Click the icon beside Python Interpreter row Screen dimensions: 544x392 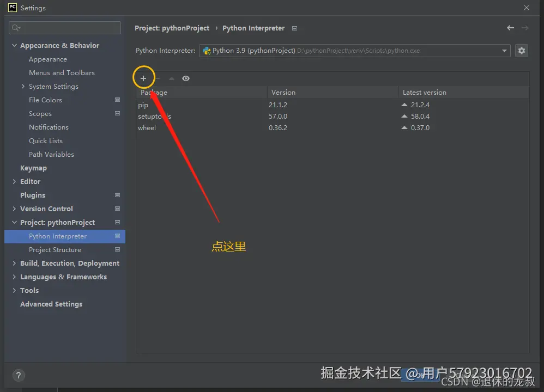tap(118, 236)
